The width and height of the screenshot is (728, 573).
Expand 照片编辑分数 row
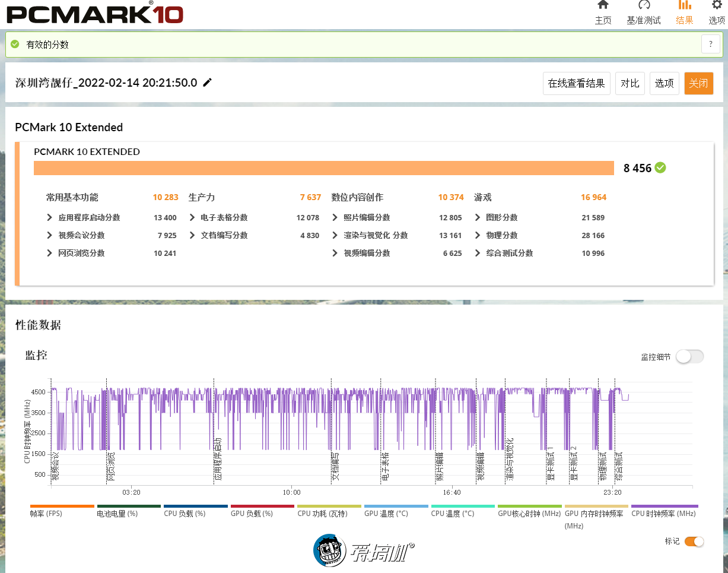coord(361,218)
